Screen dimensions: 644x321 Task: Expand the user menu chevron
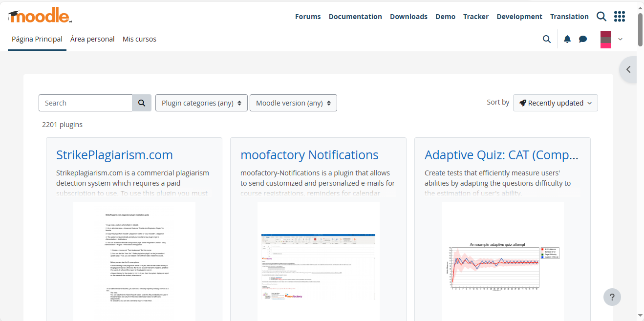tap(621, 39)
